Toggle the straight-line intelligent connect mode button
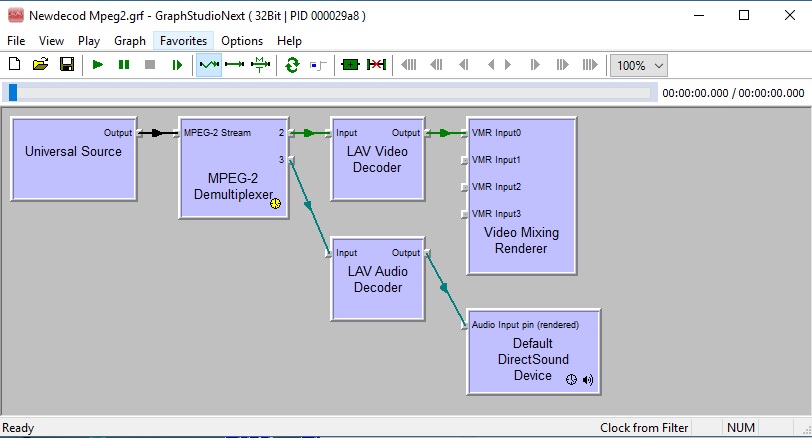The height and width of the screenshot is (438, 812). tap(235, 65)
